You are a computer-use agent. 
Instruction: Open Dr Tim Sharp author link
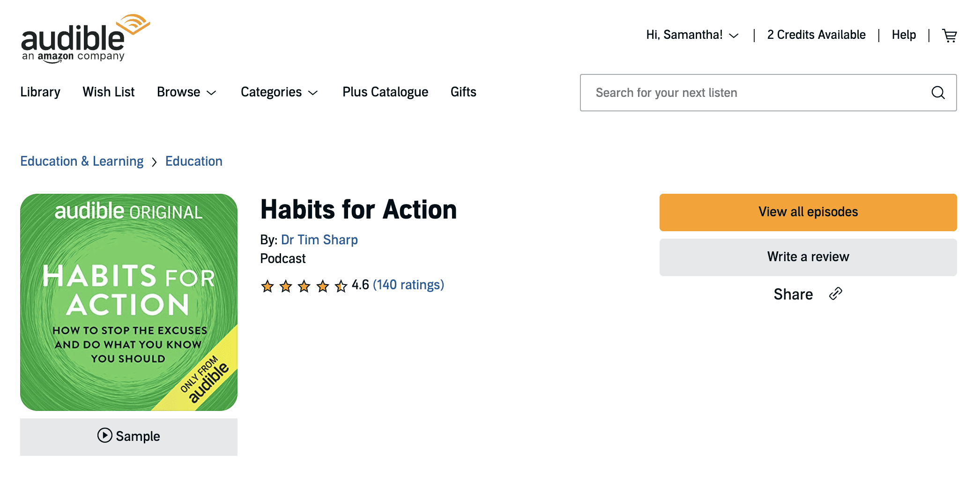(319, 240)
